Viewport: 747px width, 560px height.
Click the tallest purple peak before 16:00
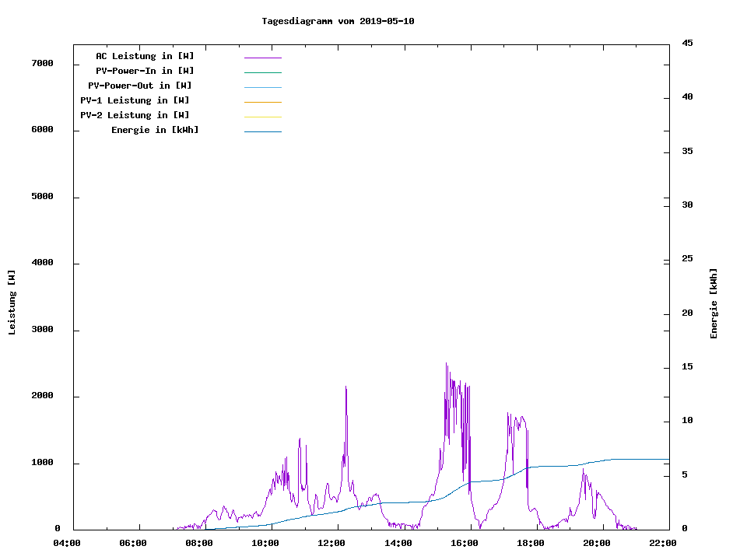[446, 364]
